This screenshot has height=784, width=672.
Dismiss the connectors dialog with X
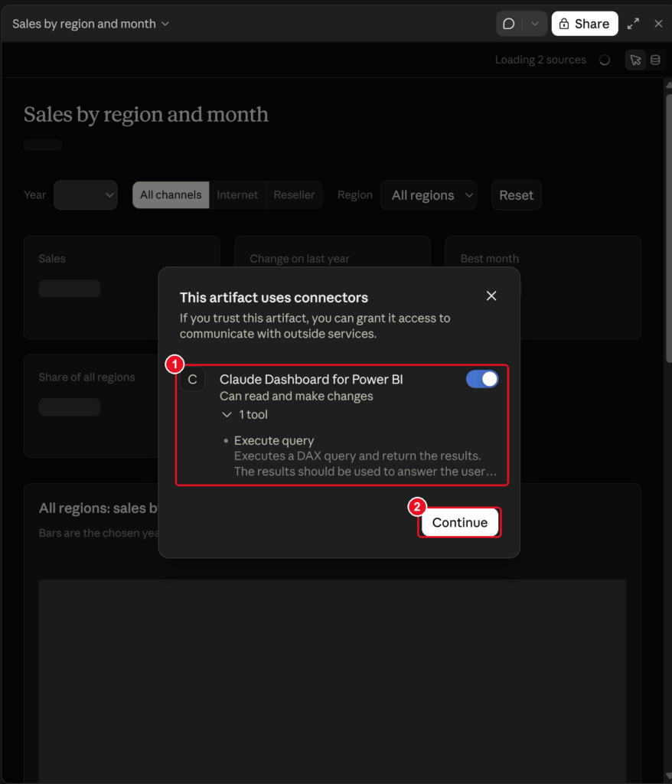pyautogui.click(x=491, y=296)
